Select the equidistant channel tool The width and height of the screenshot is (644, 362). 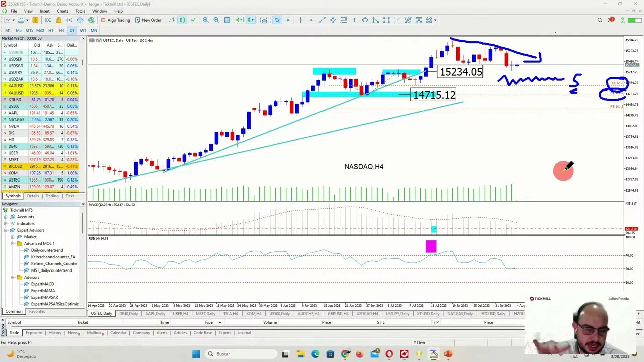333,20
